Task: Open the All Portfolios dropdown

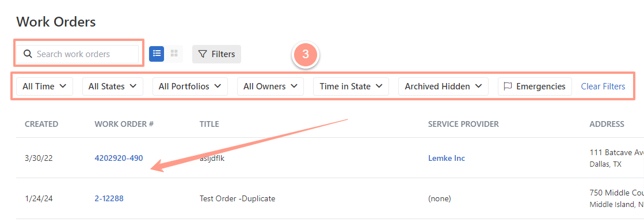Action: [x=190, y=86]
